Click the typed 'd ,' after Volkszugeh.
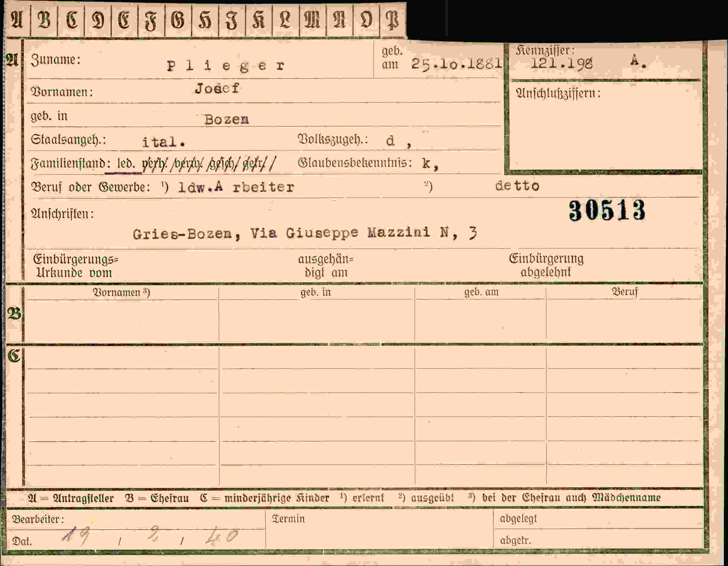This screenshot has height=566, width=728. click(399, 141)
